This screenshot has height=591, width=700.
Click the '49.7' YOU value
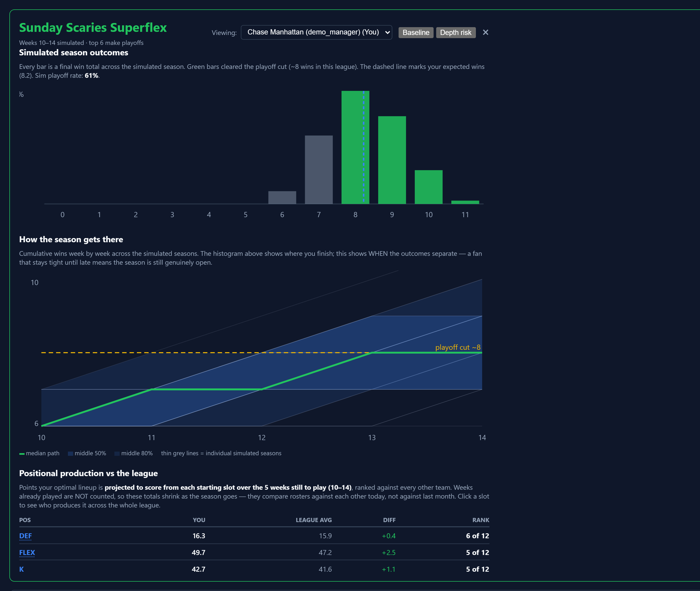(x=199, y=552)
